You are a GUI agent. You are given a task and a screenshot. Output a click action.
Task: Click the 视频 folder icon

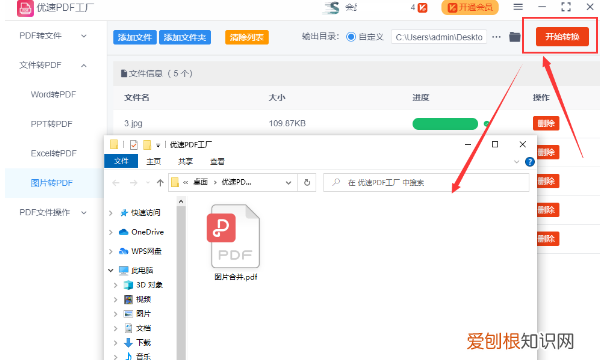point(128,299)
